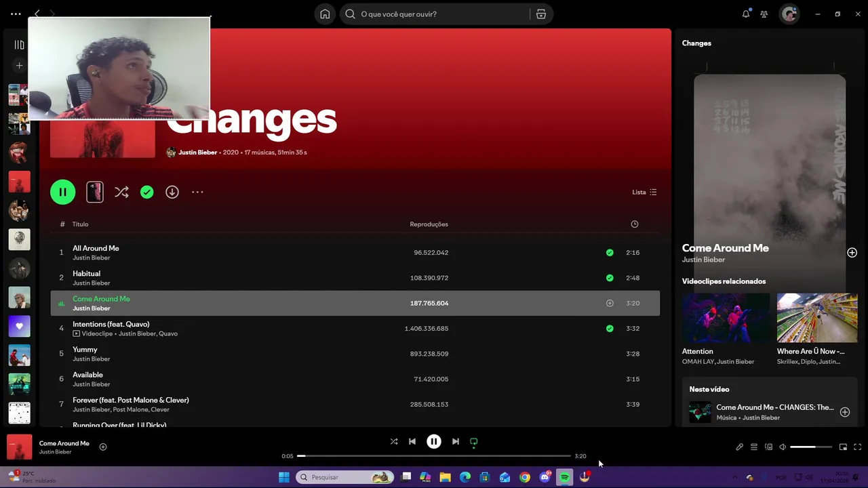This screenshot has width=868, height=488.
Task: Sort by the Reproduções column header
Action: (x=429, y=224)
